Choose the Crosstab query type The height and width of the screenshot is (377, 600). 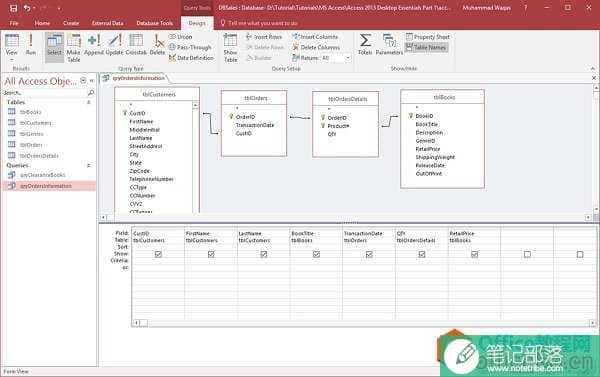point(136,44)
